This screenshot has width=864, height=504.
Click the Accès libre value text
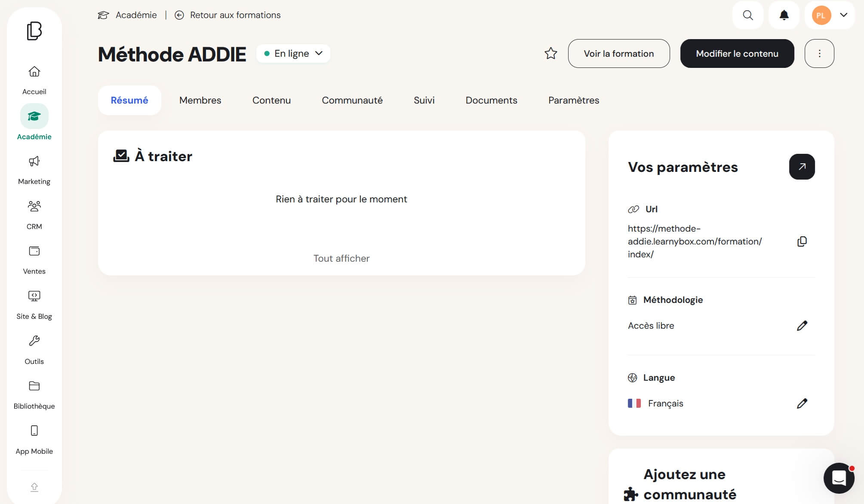coord(651,326)
